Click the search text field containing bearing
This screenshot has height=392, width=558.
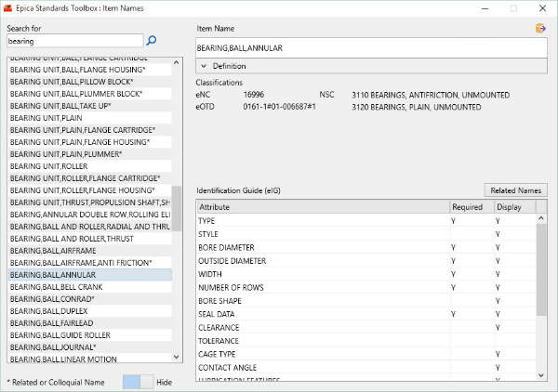[x=74, y=41]
